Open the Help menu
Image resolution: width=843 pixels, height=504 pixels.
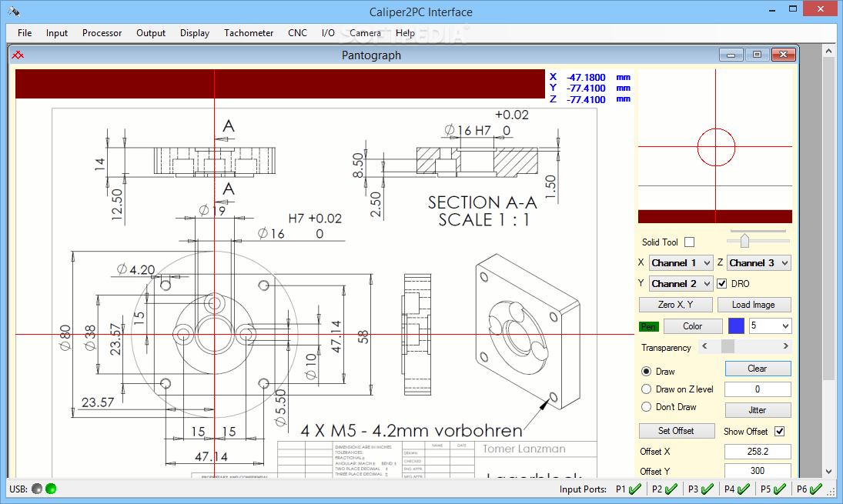[x=406, y=33]
